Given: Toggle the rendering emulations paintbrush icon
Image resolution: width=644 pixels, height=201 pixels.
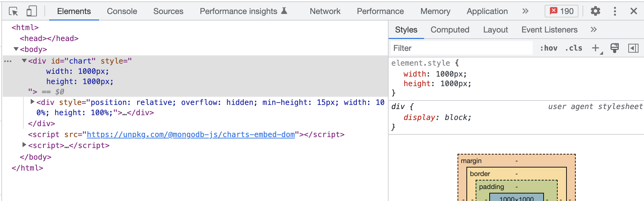Looking at the screenshot, I should pyautogui.click(x=615, y=48).
